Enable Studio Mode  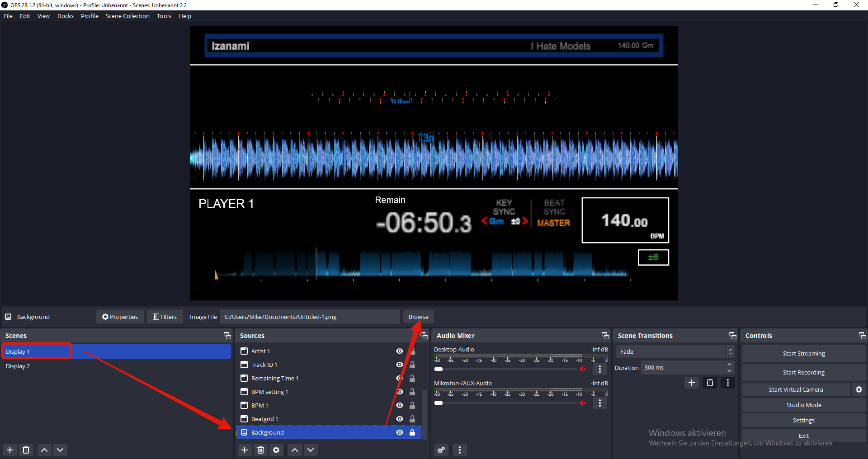(804, 405)
